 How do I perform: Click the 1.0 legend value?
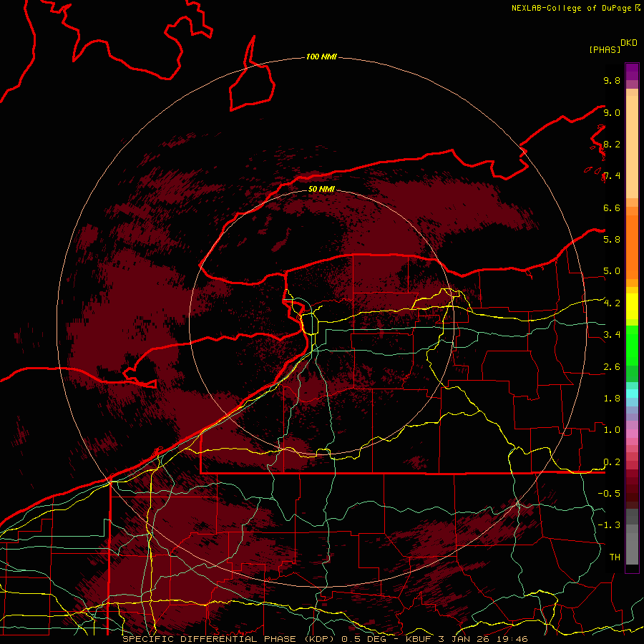coord(612,430)
